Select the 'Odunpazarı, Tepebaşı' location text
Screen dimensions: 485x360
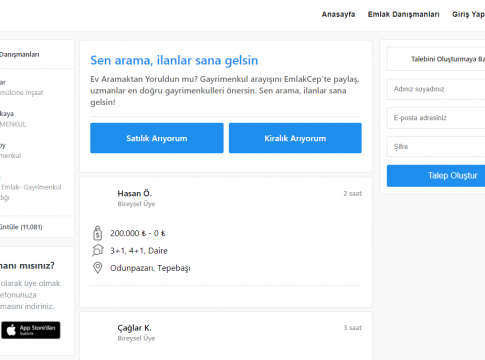pyautogui.click(x=150, y=268)
